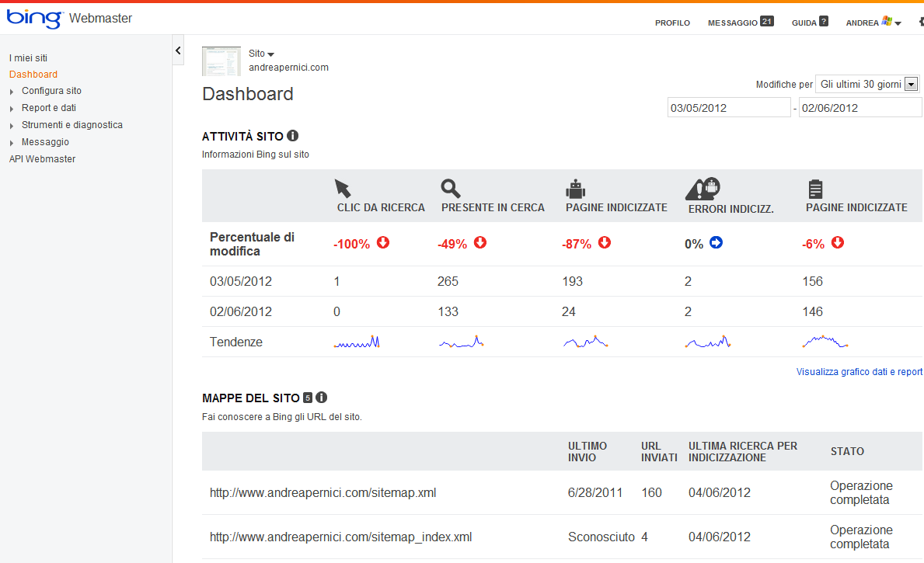The image size is (924, 563).
Task: Click the cursor icon above Clic da Ricerca
Action: point(343,188)
